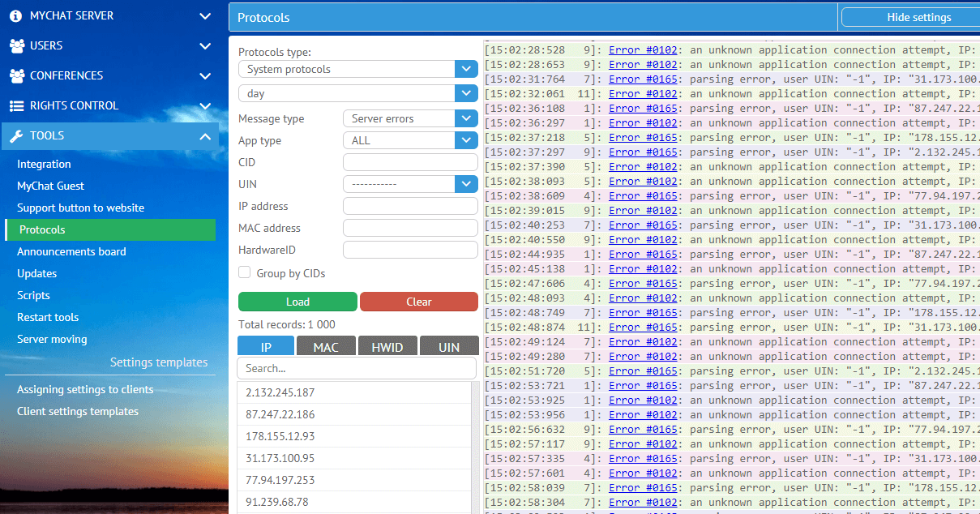The height and width of the screenshot is (514, 980).
Task: Open Announcements board menu item
Action: (71, 251)
